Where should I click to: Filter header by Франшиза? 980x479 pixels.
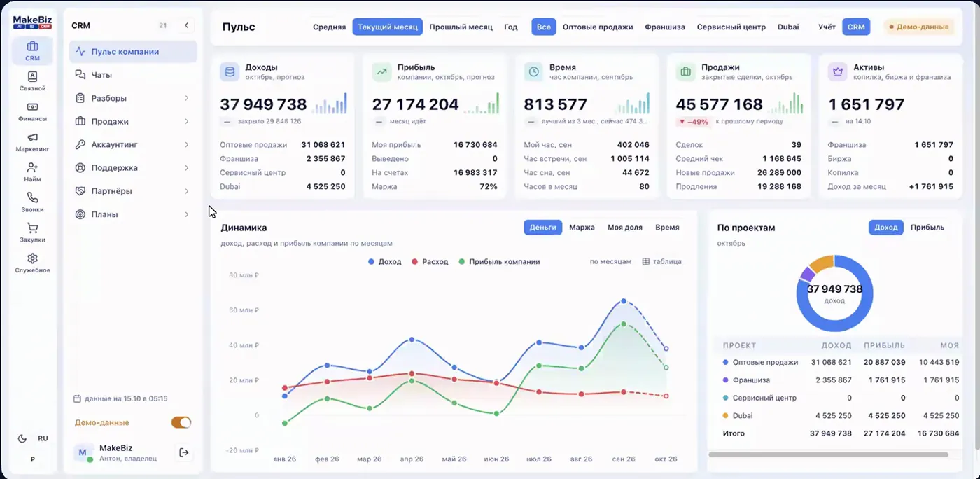click(x=665, y=27)
